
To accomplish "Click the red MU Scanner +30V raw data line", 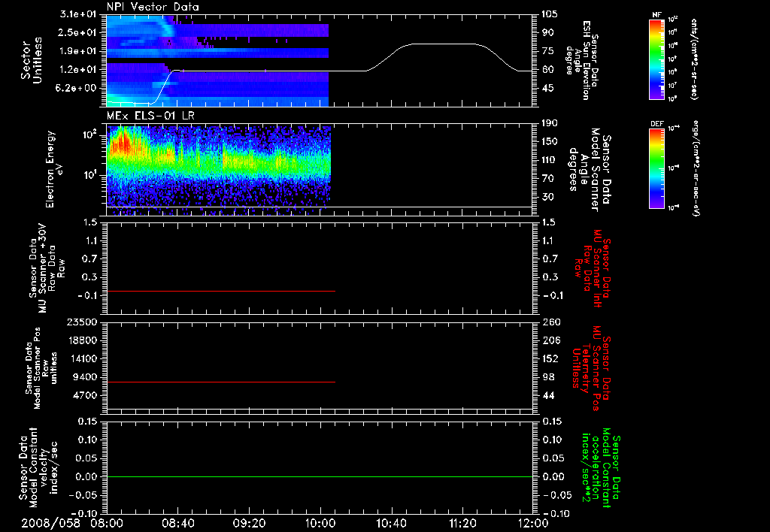I will coord(221,291).
